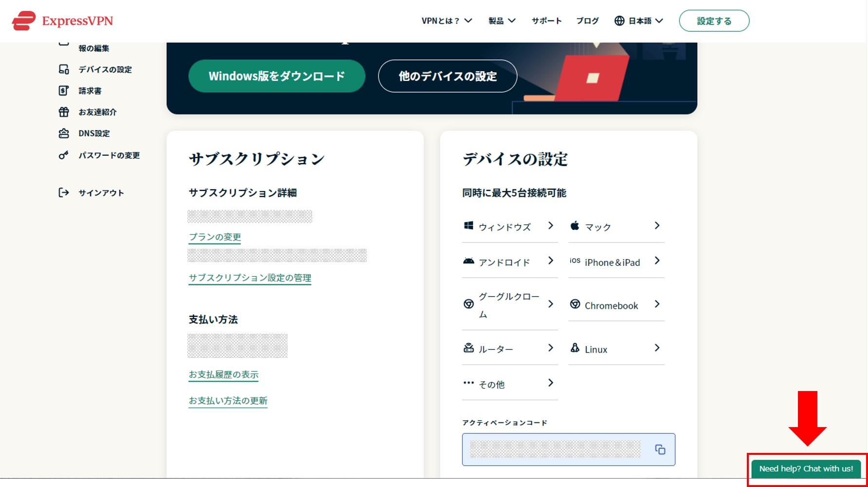
Task: Click the invoice dollar icon in sidebar
Action: coord(64,91)
